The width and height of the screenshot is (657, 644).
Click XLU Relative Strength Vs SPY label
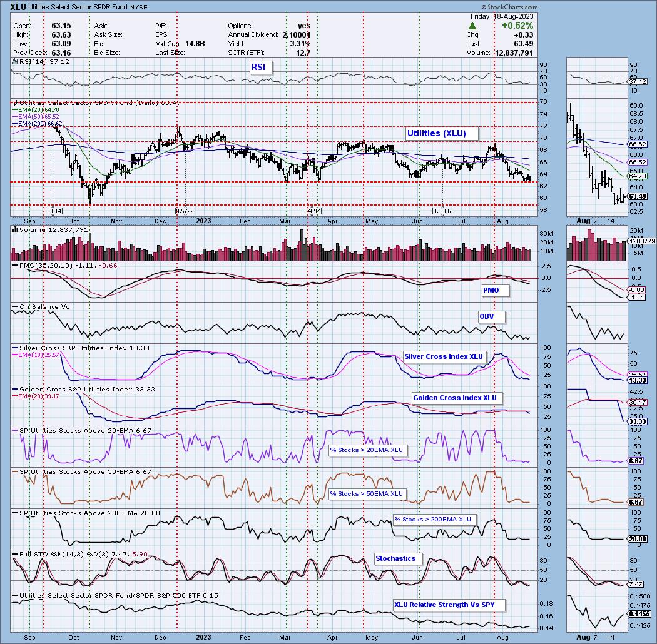click(449, 605)
